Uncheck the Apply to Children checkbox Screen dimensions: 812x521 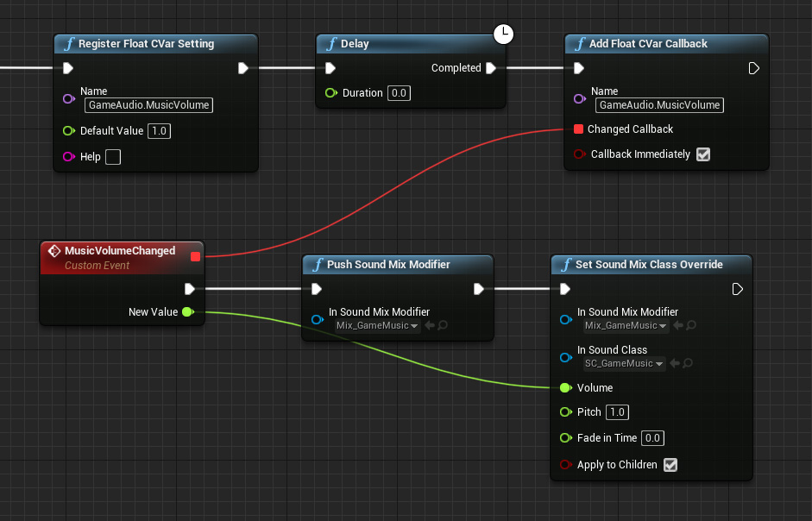[670, 465]
